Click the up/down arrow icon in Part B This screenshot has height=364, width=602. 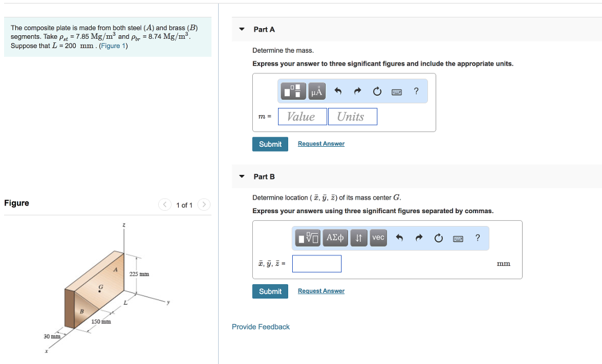359,238
